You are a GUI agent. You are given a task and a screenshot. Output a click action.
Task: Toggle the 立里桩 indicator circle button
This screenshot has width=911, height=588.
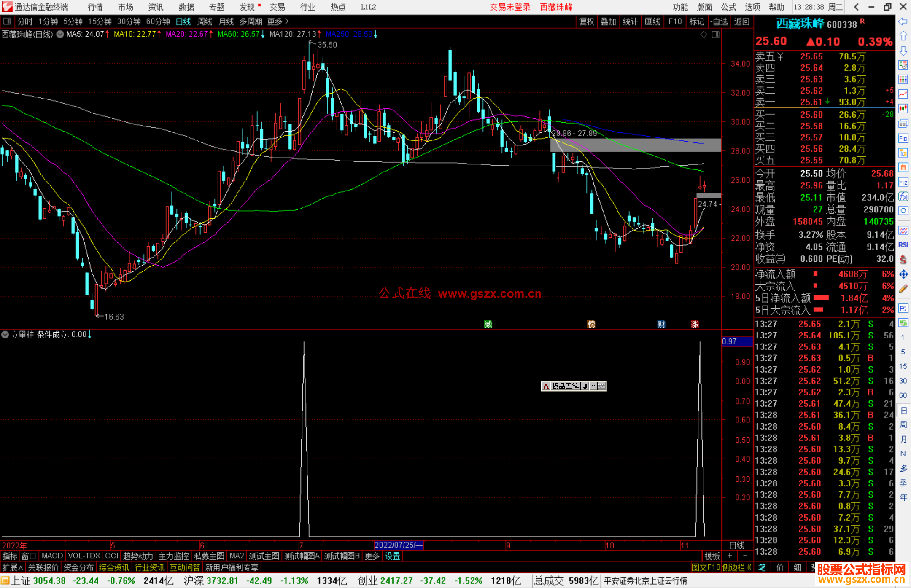pos(5,335)
